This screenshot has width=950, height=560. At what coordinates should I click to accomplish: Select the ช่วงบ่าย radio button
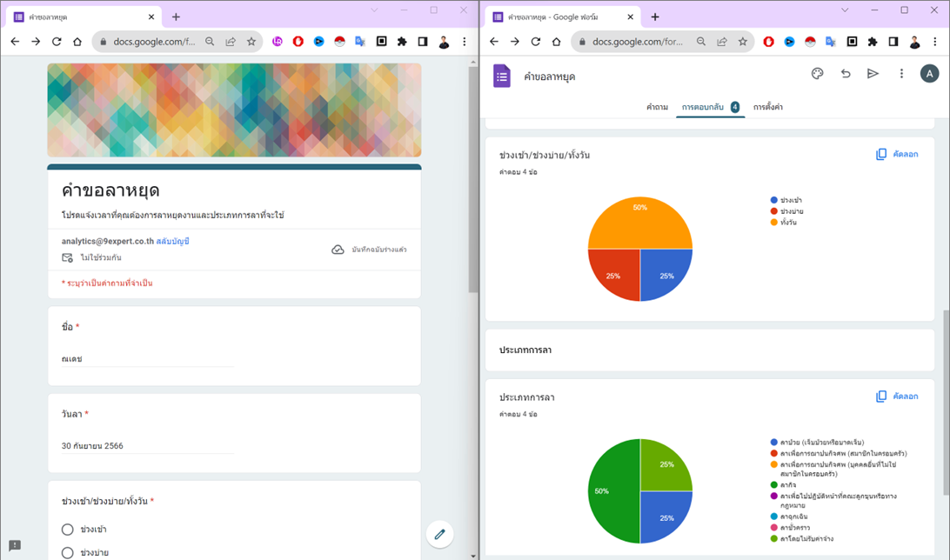67,553
